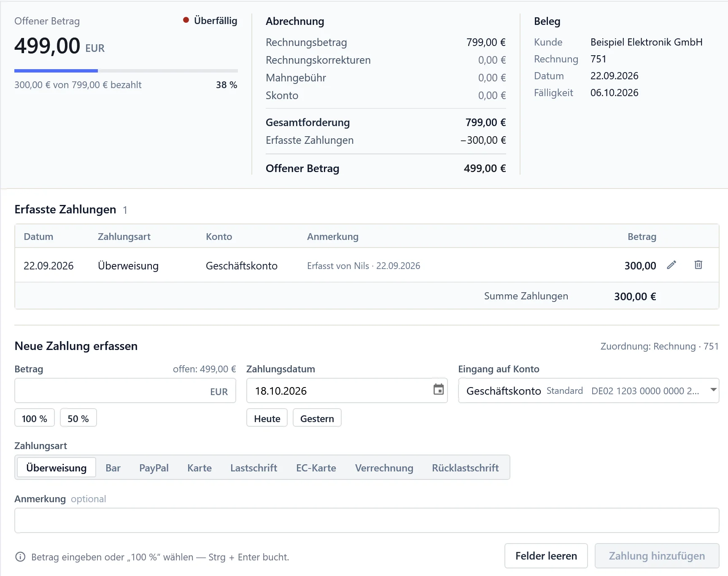Image resolution: width=728 pixels, height=576 pixels.
Task: Click the paid progress bar at 38 %
Action: 126,71
